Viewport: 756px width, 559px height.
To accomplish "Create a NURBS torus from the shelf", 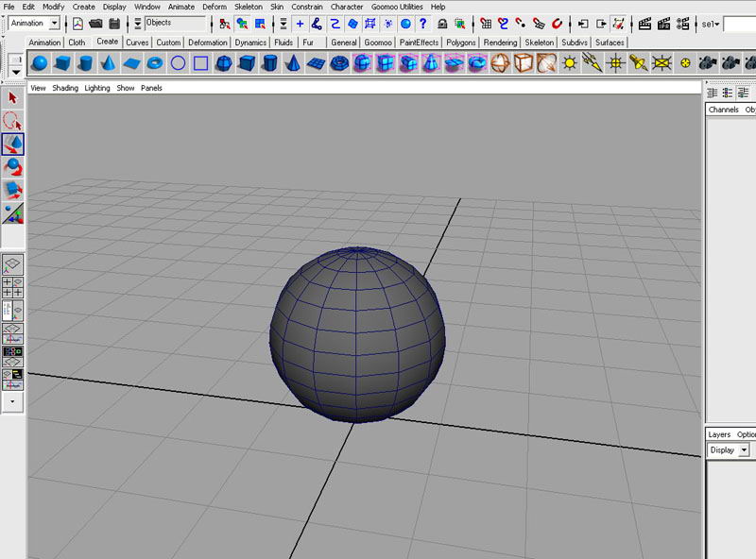I will click(155, 63).
